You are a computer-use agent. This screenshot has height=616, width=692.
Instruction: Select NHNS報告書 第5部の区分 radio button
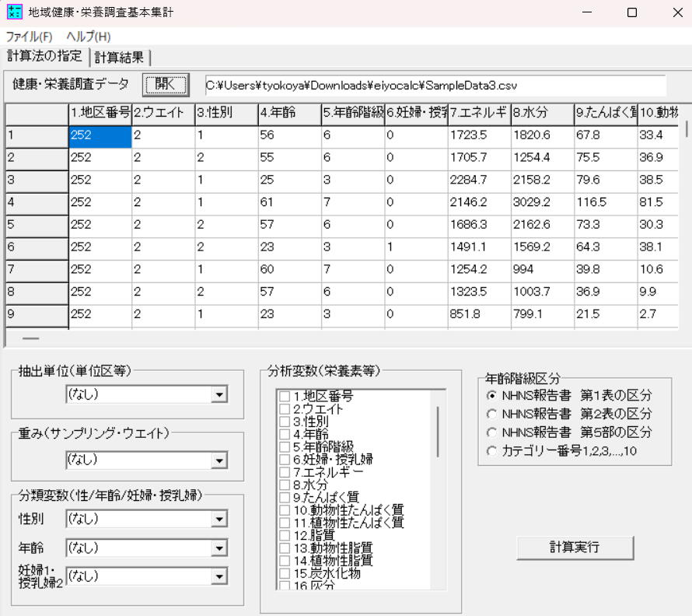coord(491,432)
